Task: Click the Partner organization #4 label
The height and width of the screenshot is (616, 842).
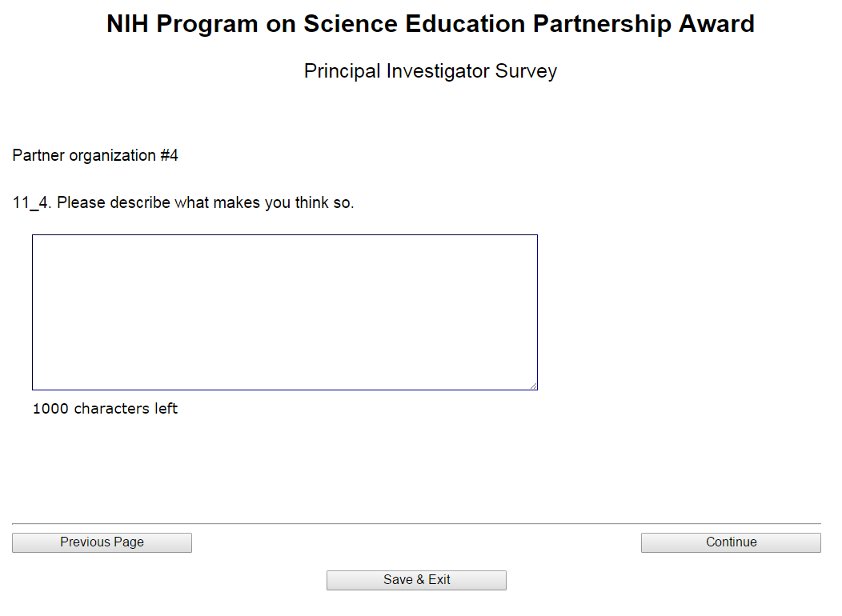Action: [x=95, y=155]
